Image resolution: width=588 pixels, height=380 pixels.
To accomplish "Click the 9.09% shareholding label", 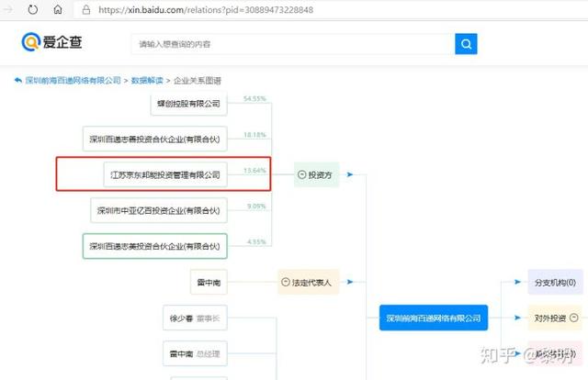I will coord(256,207).
